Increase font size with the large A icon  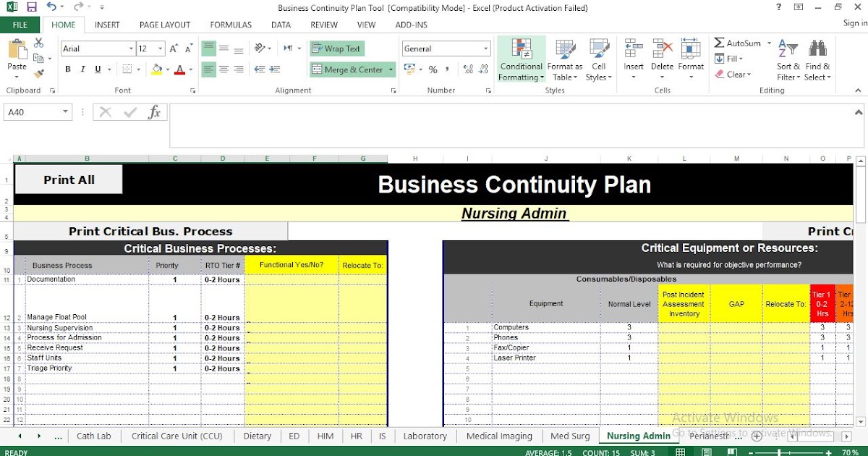pos(174,48)
